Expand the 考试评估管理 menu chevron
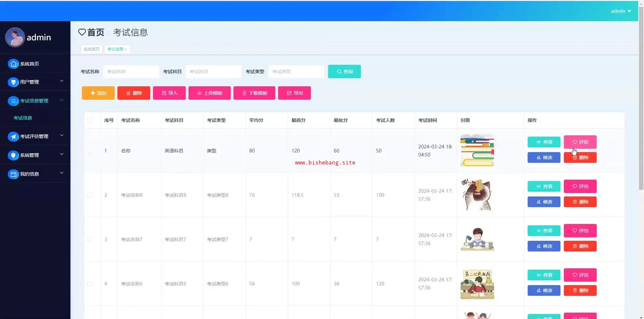This screenshot has width=644, height=319. (62, 135)
